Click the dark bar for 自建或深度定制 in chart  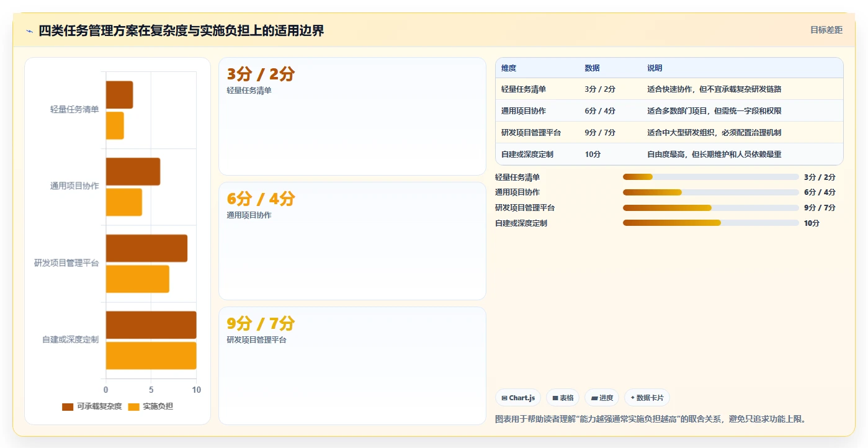[151, 325]
